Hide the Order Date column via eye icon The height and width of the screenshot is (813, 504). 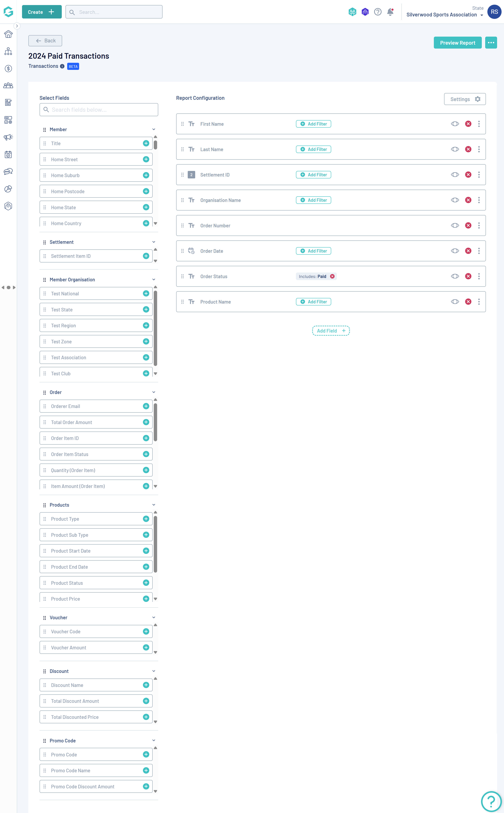pyautogui.click(x=455, y=251)
